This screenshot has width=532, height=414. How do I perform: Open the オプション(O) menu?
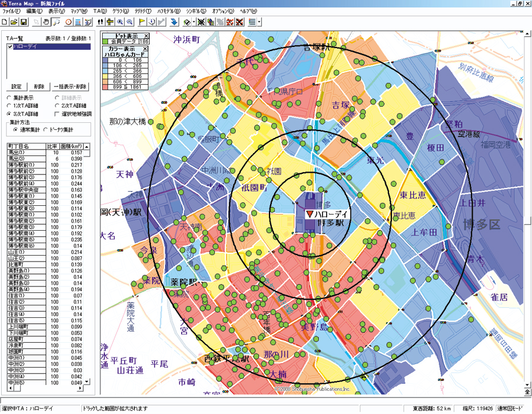223,11
